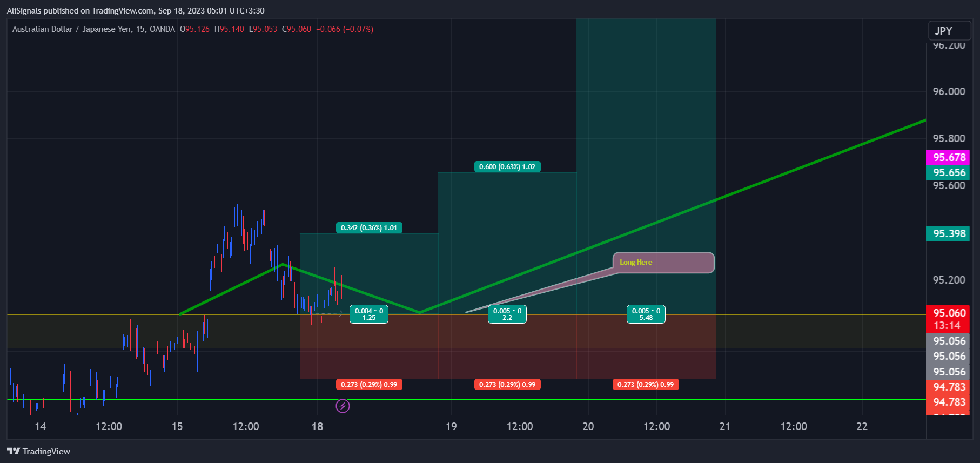Click the AliSignals published header text
Screen dimensions: 980x463
click(x=136, y=11)
